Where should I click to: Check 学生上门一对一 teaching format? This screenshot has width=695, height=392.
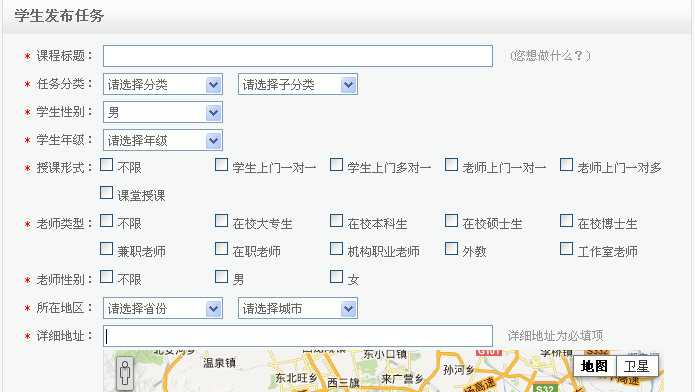click(x=221, y=165)
